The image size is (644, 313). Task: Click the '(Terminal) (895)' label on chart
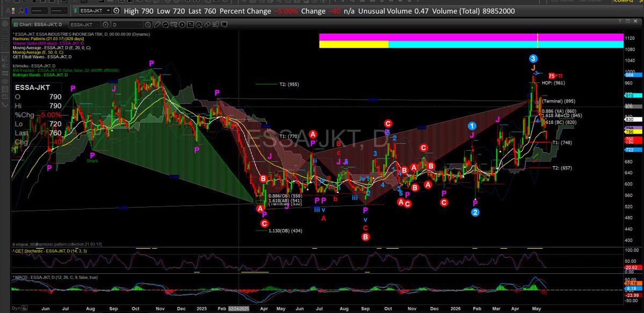tap(559, 101)
